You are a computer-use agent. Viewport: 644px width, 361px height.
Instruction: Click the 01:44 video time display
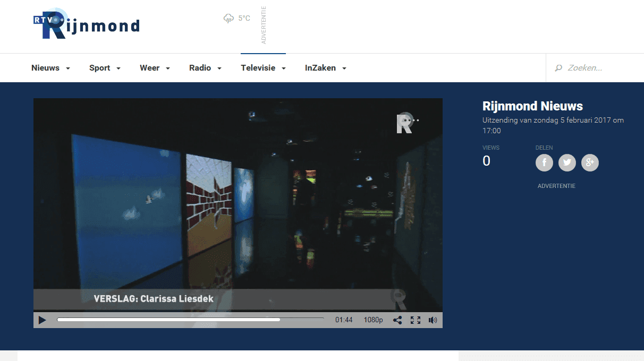[344, 320]
